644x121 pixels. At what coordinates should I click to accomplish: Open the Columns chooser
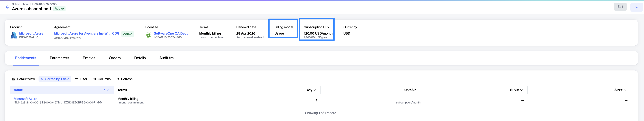click(x=102, y=79)
